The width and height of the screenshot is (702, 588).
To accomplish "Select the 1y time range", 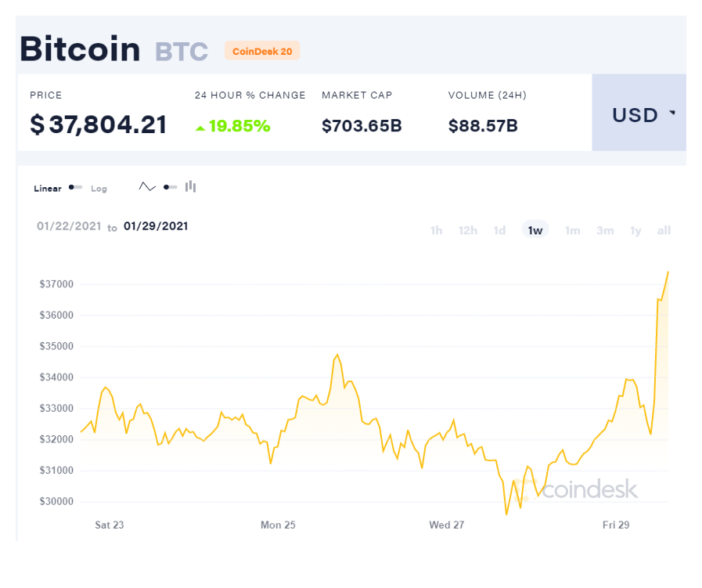I will tap(635, 231).
